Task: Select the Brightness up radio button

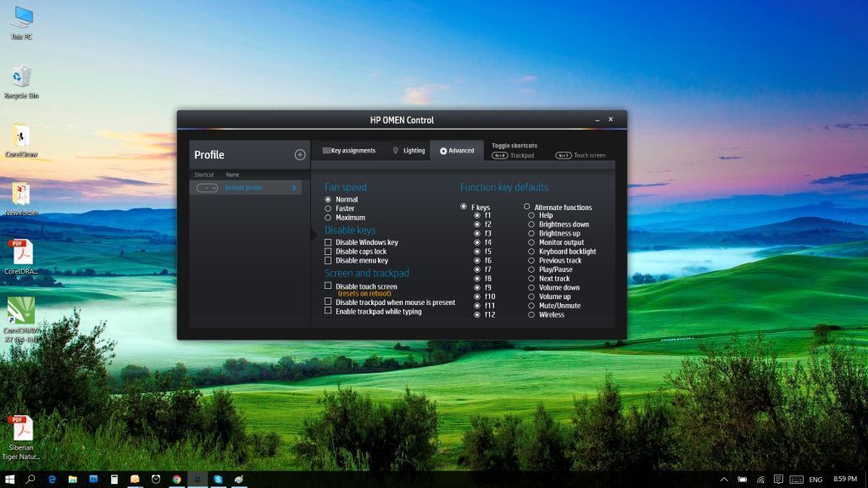Action: click(531, 234)
